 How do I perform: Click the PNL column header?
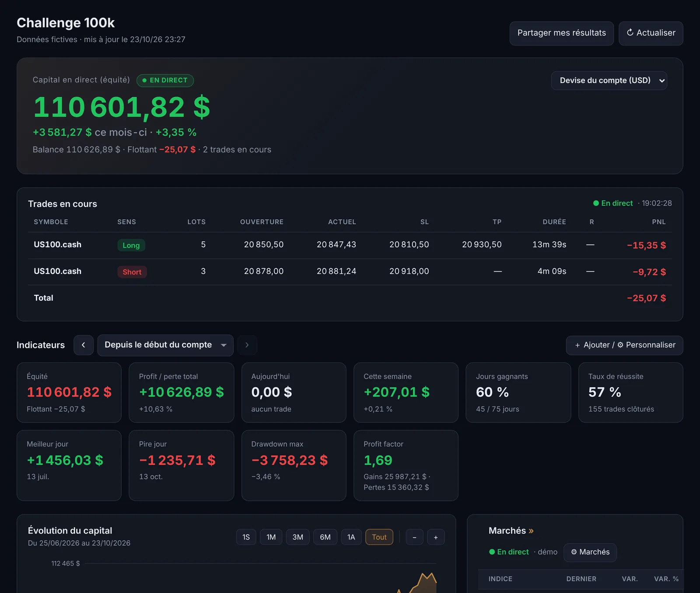click(x=659, y=222)
